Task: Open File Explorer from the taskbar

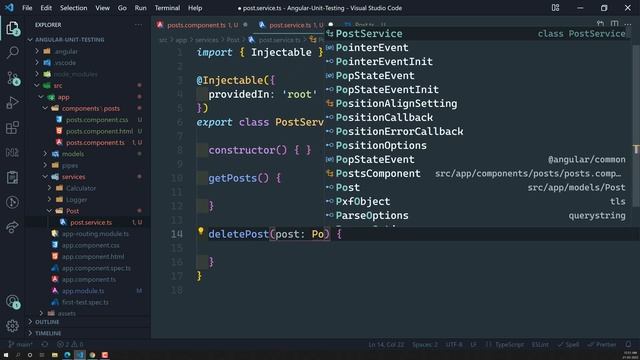Action: 54,355
